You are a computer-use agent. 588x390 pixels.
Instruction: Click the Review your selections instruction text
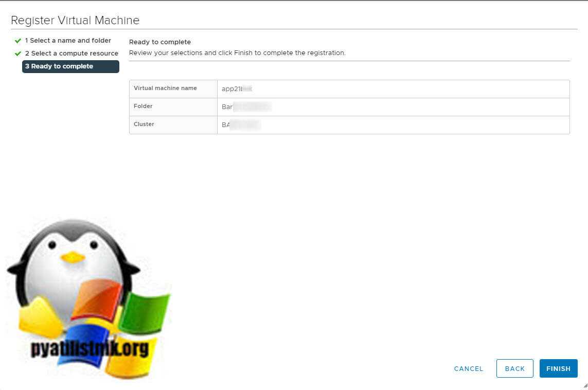click(237, 53)
